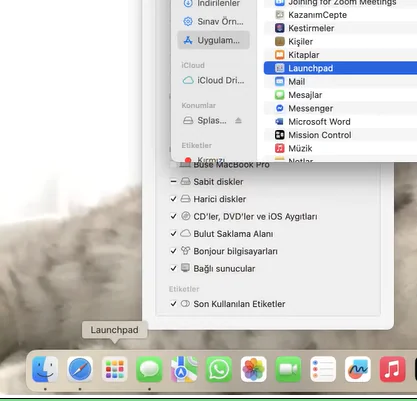The height and width of the screenshot is (401, 417).
Task: Select Microsoft Word in the applications list
Action: click(340, 121)
